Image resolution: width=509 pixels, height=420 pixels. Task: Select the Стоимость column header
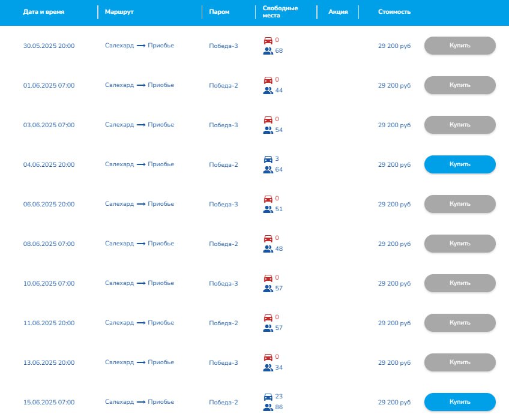pos(394,12)
